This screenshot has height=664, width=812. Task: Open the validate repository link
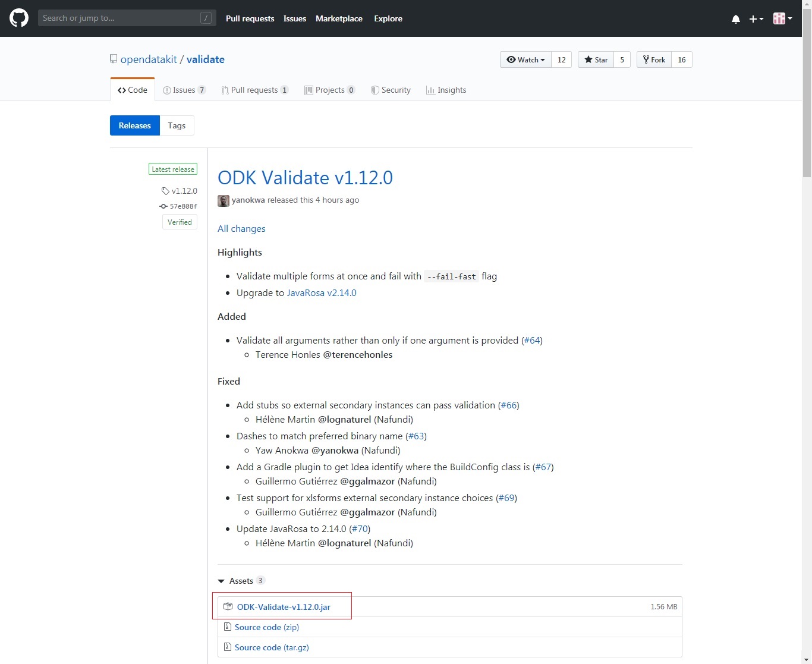point(206,59)
